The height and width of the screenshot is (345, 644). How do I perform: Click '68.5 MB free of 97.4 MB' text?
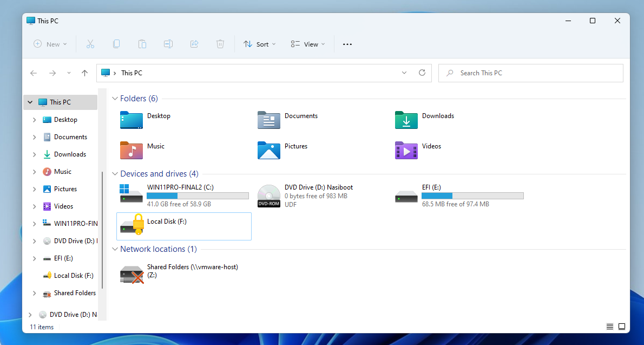[x=456, y=204]
